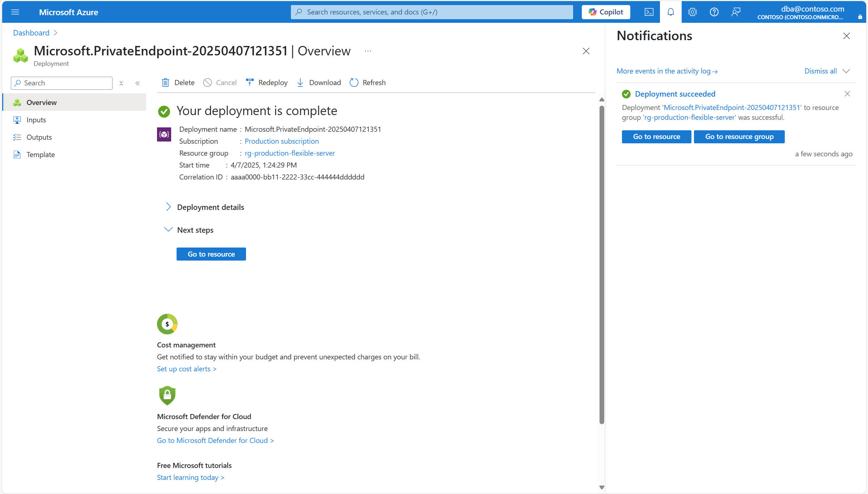Open the rg-production-flexible-server resource group link
The image size is (868, 494).
click(x=289, y=153)
